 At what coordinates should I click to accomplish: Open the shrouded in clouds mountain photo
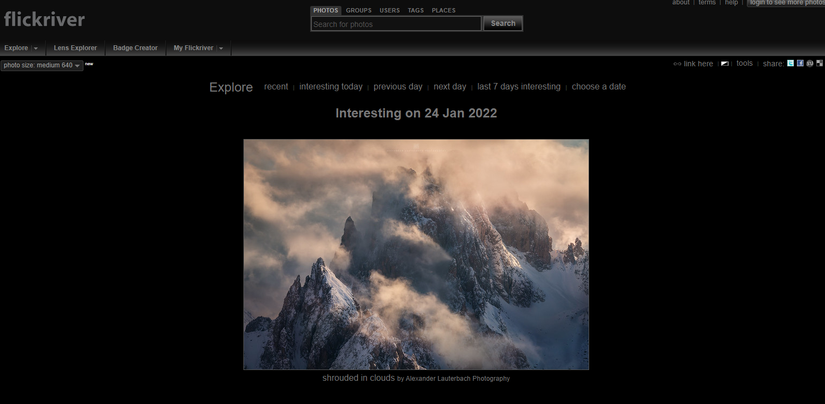point(416,254)
